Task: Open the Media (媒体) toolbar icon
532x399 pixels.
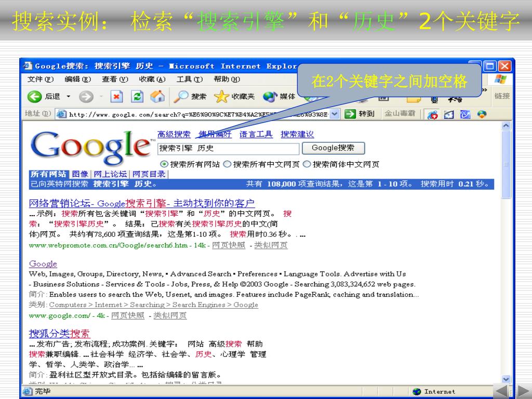Action: point(279,97)
